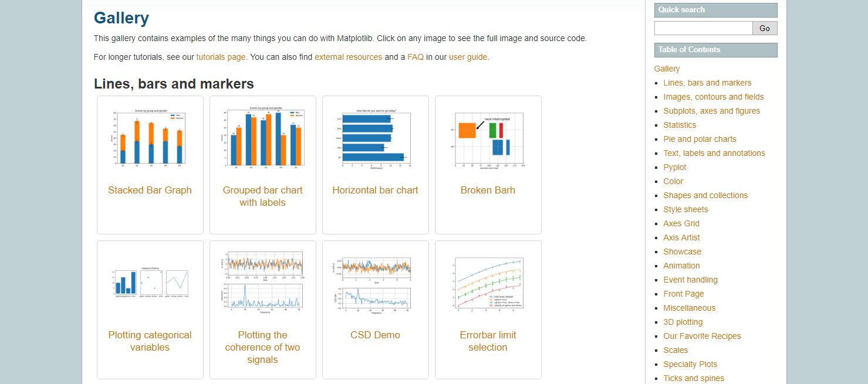
Task: Open the Grouped bar chart thumbnail image
Action: (x=262, y=138)
